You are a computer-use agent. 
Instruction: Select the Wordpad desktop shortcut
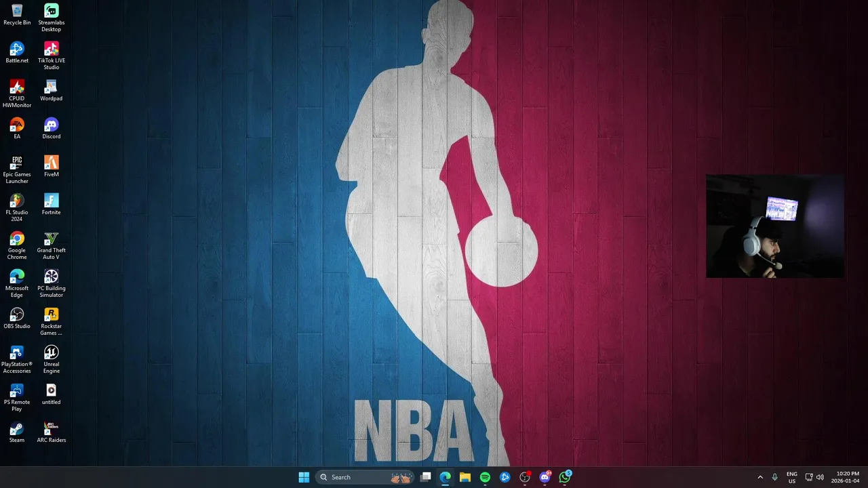(51, 90)
